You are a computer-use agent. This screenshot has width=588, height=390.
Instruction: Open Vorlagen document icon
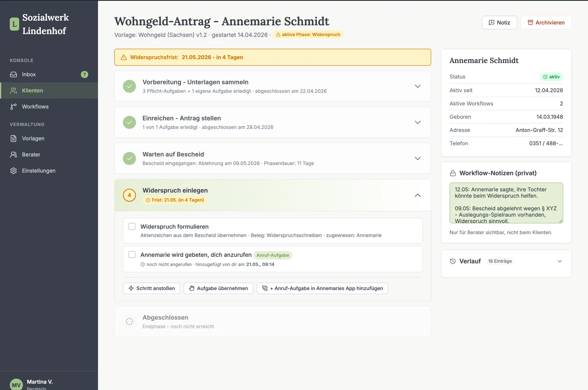(13, 139)
